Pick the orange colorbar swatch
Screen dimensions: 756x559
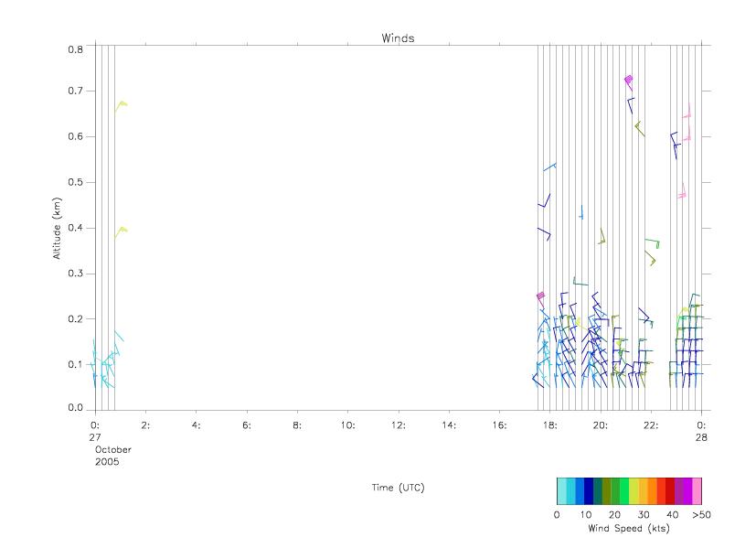point(652,491)
